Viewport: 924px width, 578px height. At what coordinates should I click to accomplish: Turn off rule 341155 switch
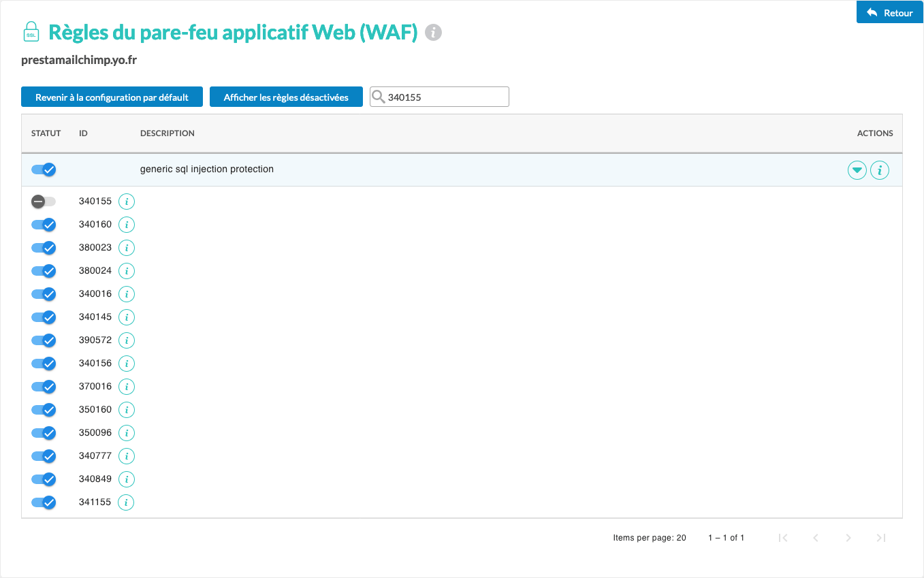tap(44, 502)
